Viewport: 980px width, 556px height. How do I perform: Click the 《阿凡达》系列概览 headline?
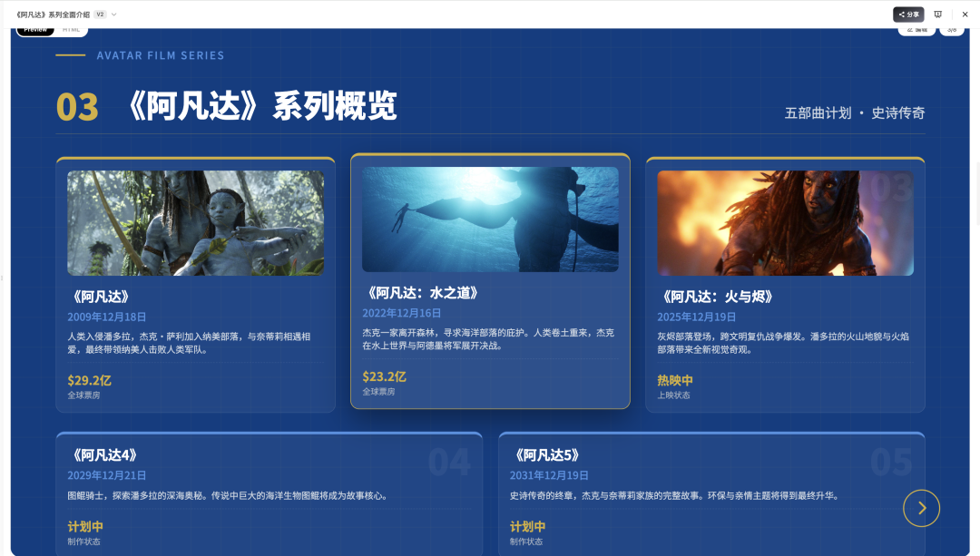pos(262,105)
